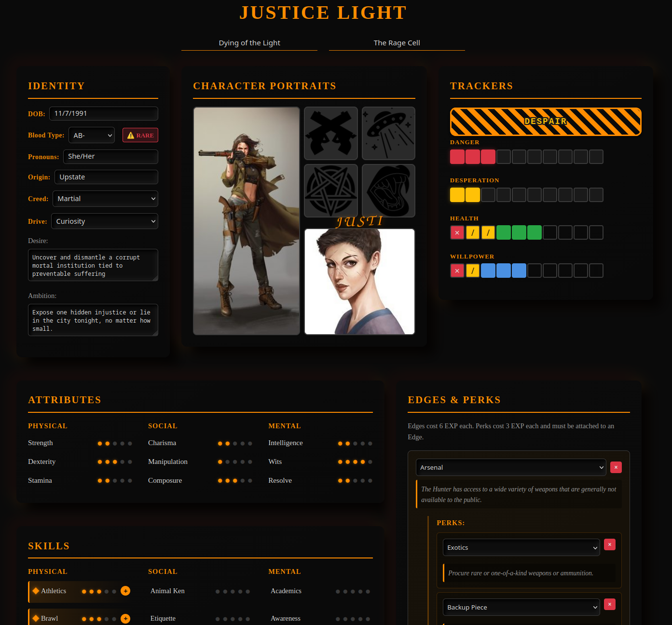Open the Exotics perk dropdown
The height and width of the screenshot is (625, 672).
(x=521, y=547)
